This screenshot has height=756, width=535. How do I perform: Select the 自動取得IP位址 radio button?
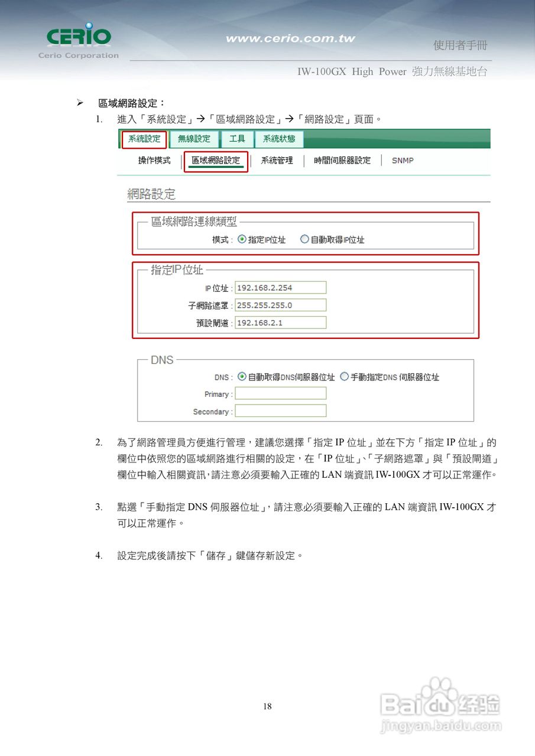pyautogui.click(x=304, y=240)
